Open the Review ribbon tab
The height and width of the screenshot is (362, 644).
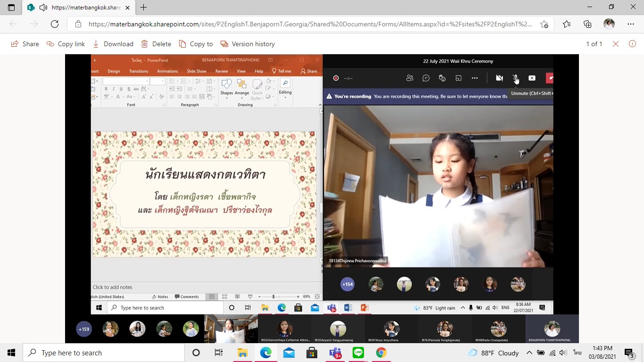(x=222, y=71)
